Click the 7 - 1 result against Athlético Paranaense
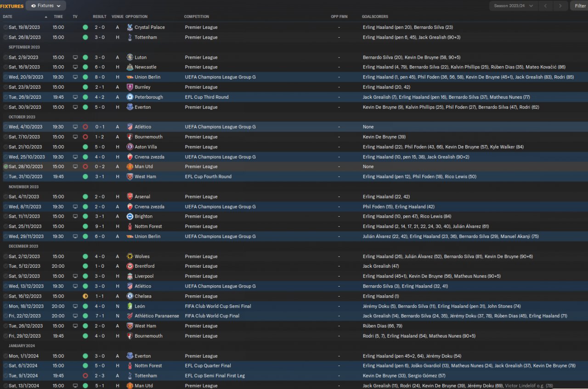 (100, 316)
